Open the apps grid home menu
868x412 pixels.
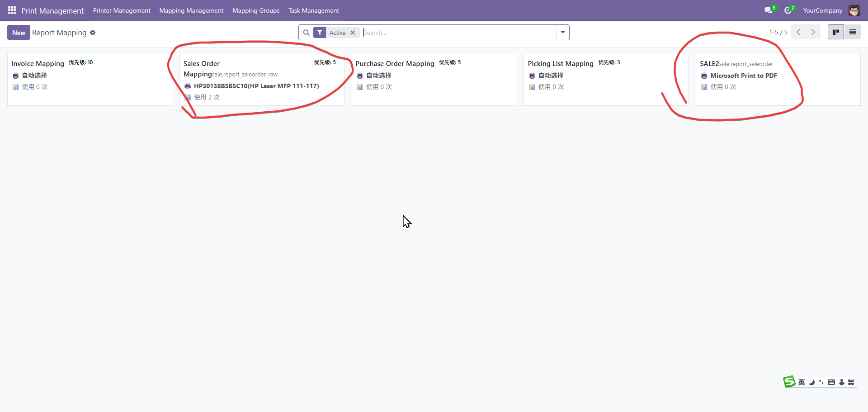coord(12,10)
